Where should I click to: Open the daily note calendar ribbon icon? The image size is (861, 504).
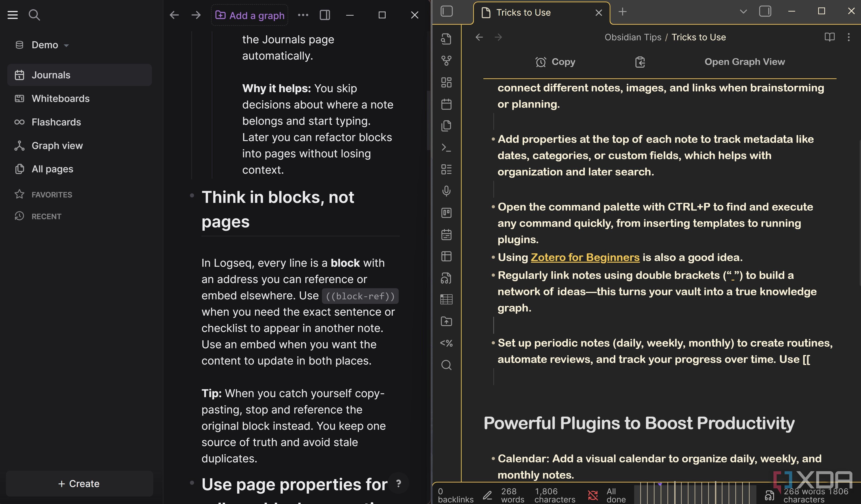(446, 104)
